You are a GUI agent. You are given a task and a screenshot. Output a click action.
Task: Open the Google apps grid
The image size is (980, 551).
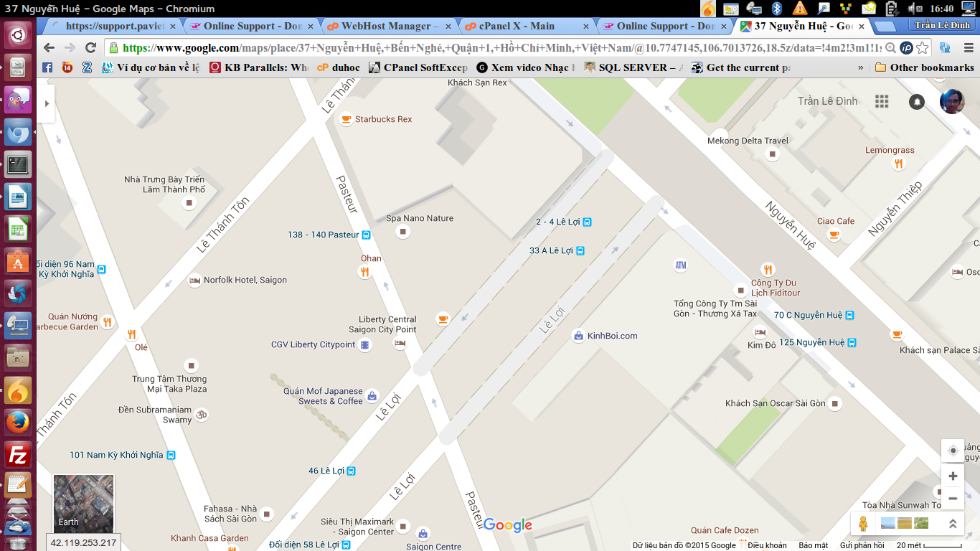(x=882, y=101)
